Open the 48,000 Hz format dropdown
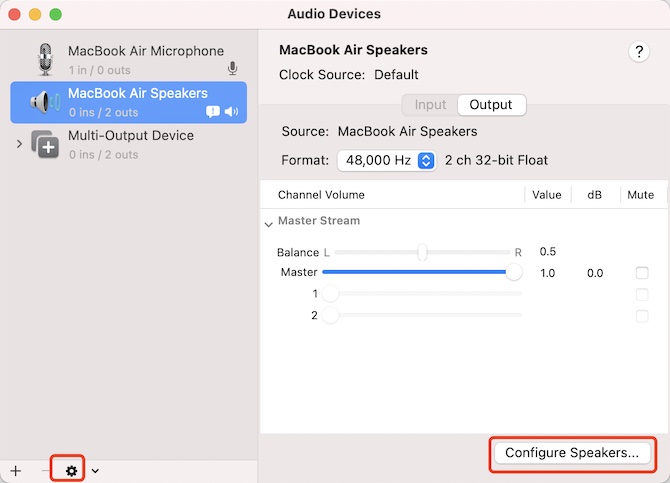Viewport: 670px width, 483px height. click(x=386, y=160)
